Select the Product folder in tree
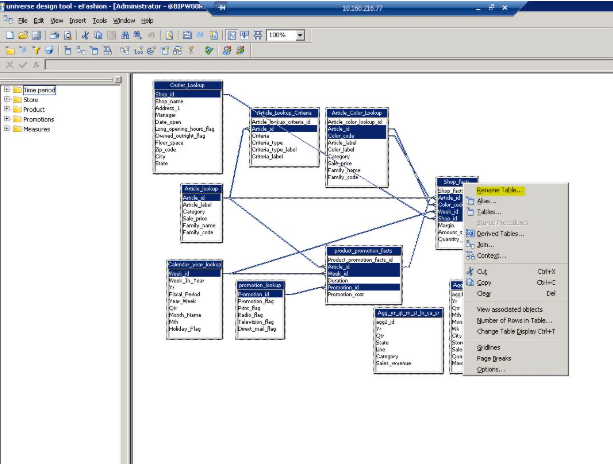Screen dimensions: 613x469 pos(33,109)
